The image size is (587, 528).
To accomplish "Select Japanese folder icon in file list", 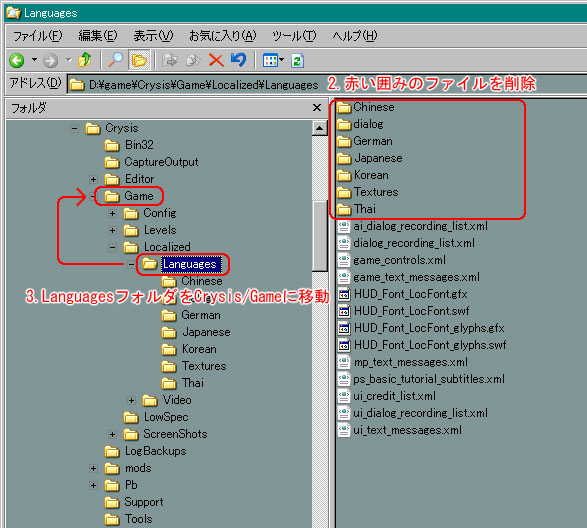I will 343,158.
